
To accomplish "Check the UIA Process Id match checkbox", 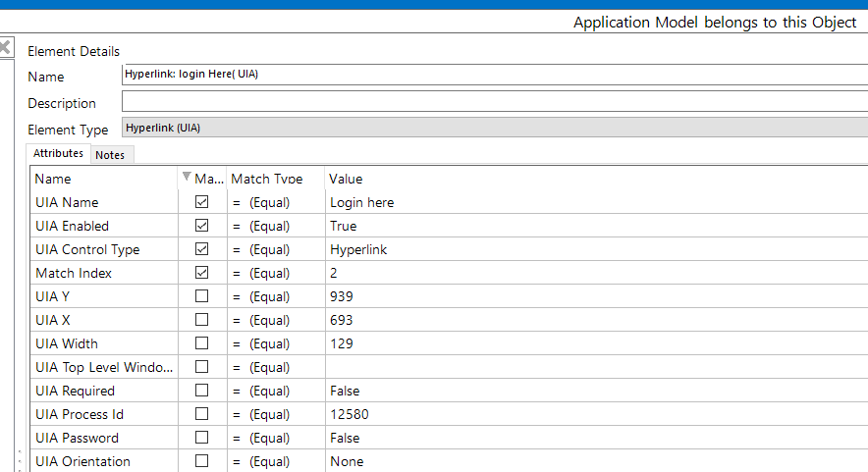I will [202, 414].
